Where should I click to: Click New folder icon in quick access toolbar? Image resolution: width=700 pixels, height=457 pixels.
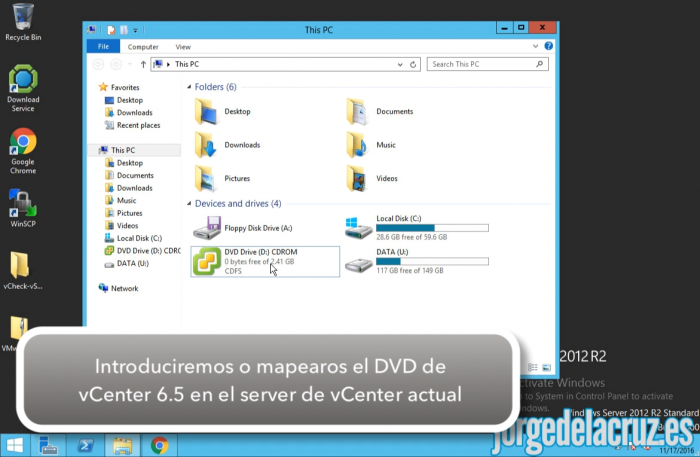(124, 30)
